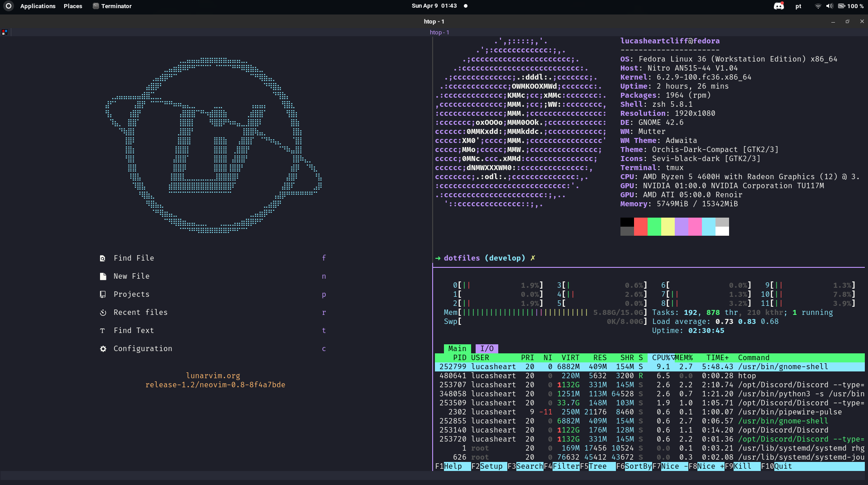Click F6 SortBy in htop footer

coord(634,466)
